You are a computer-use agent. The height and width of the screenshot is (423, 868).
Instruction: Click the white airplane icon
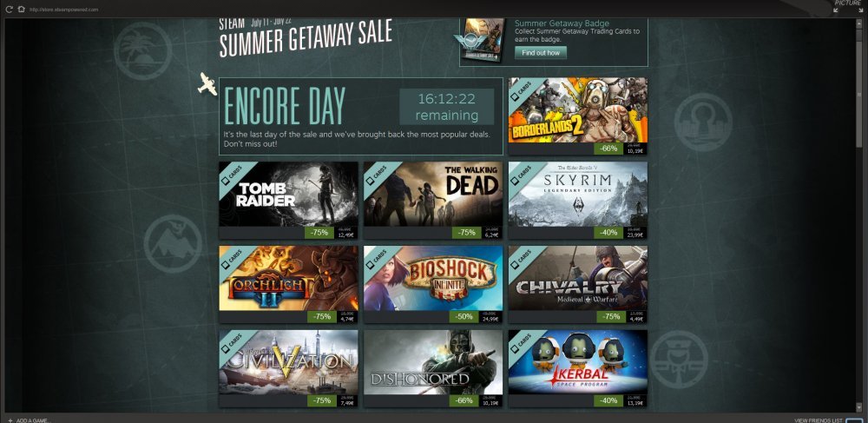[207, 83]
